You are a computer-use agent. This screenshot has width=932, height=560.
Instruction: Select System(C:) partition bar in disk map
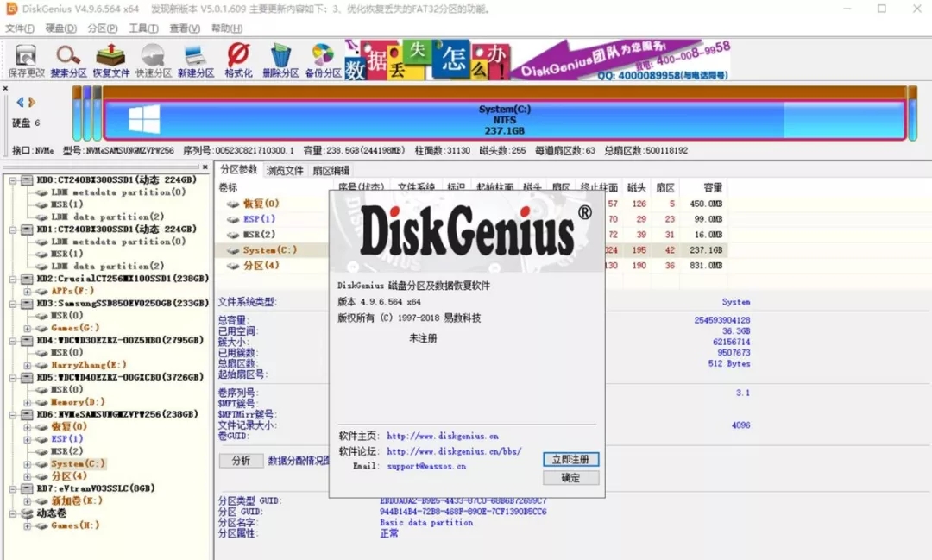point(504,119)
